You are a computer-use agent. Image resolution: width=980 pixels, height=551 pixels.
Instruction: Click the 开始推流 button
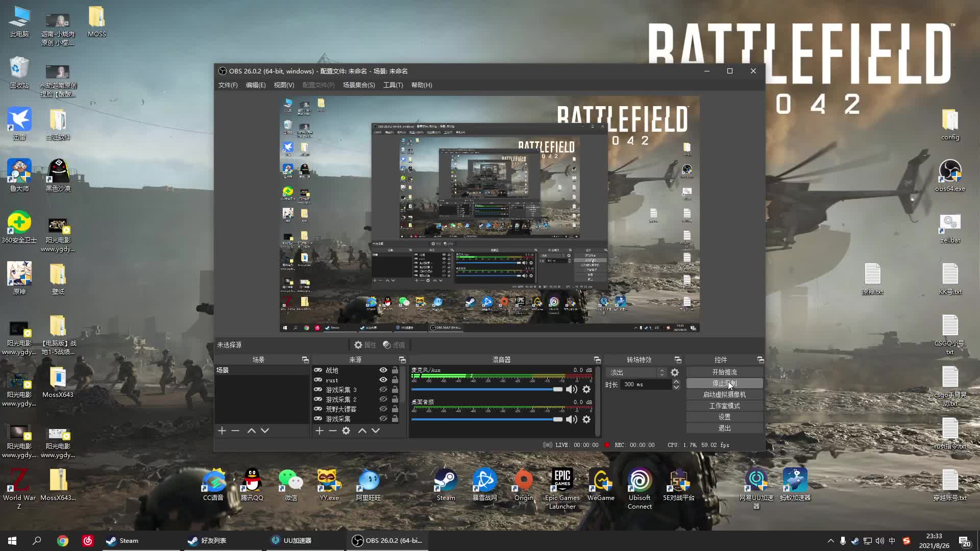coord(724,372)
